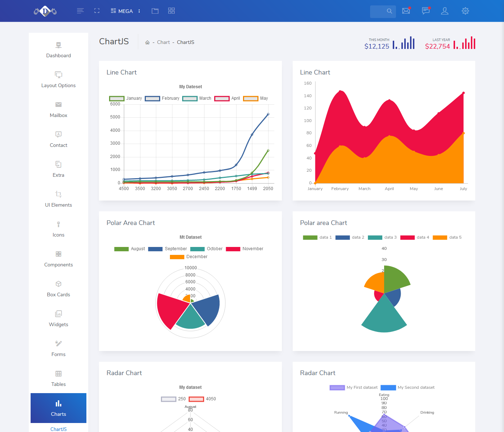Toggle November in polar area legend
This screenshot has width=504, height=432.
click(244, 249)
